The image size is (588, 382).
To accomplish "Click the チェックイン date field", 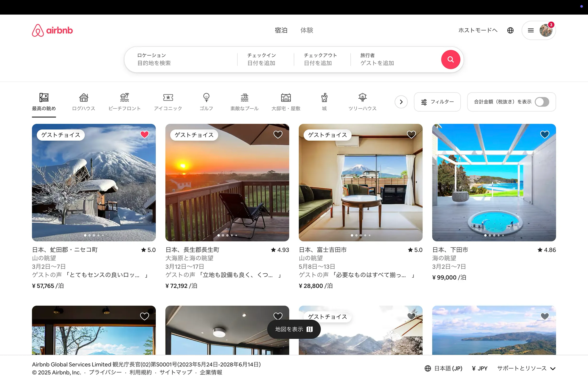I will click(261, 59).
